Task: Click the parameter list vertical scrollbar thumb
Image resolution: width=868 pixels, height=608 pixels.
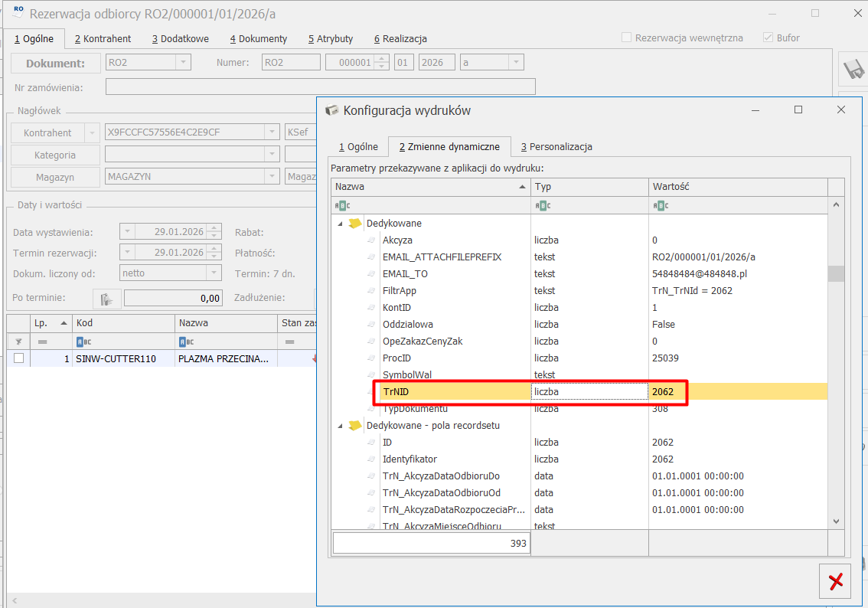Action: point(836,273)
